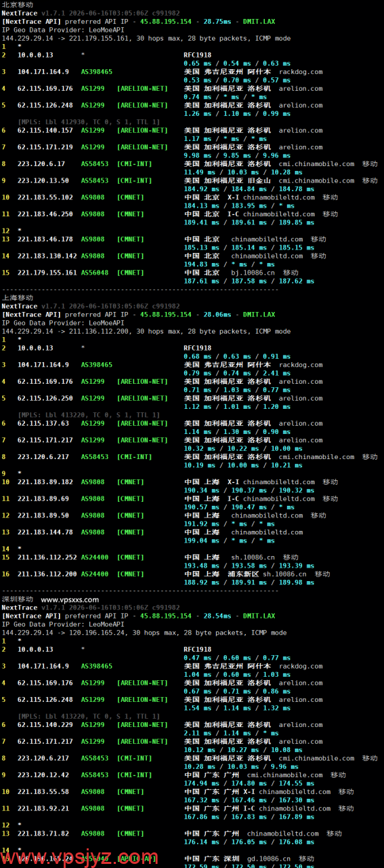Screen dimensions: 384x868
Task: Click hop IP 62.115.137.63
Action: (43, 423)
